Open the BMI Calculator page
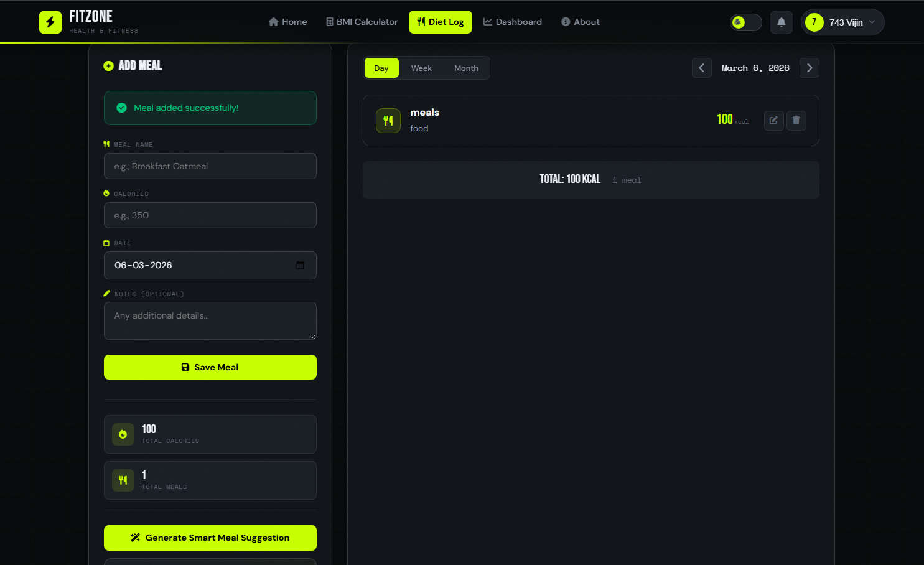The image size is (924, 565). coord(362,22)
